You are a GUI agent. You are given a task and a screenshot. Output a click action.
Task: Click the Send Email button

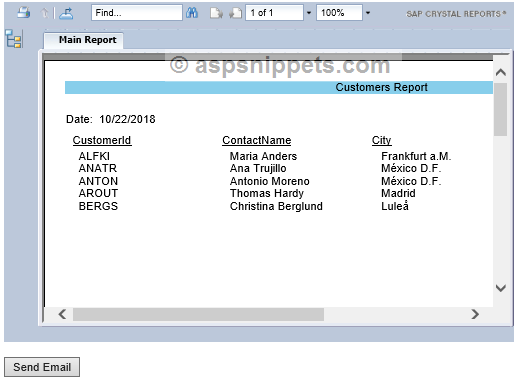pyautogui.click(x=42, y=367)
